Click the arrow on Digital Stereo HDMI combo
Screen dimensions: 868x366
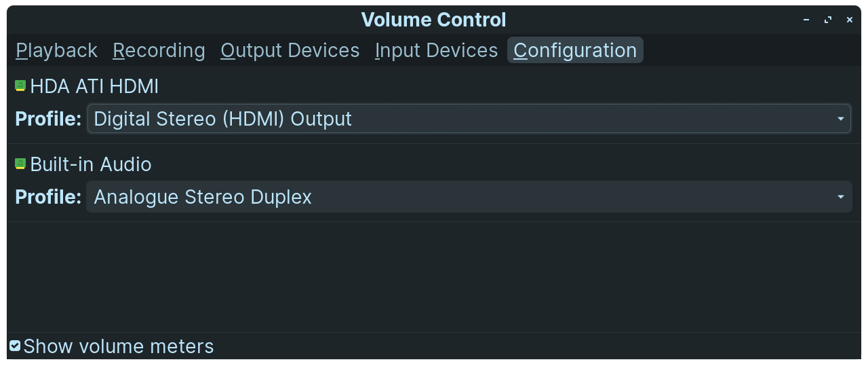pyautogui.click(x=841, y=119)
